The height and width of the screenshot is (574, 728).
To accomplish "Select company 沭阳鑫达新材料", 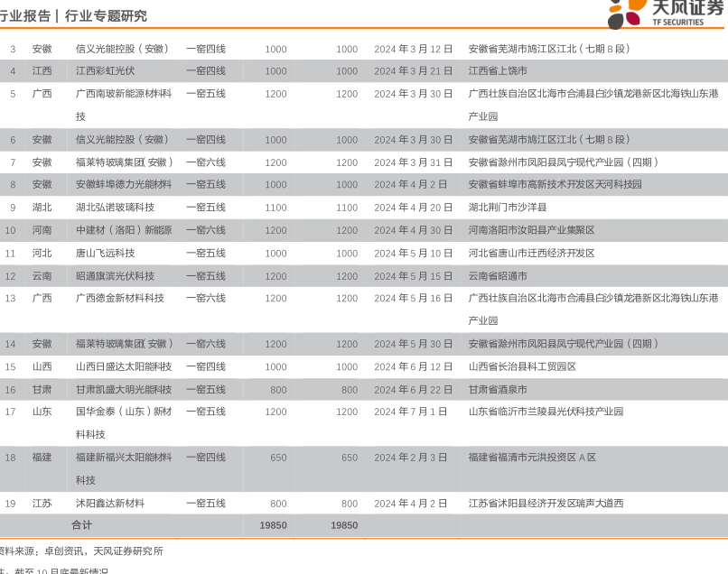I will (x=110, y=504).
